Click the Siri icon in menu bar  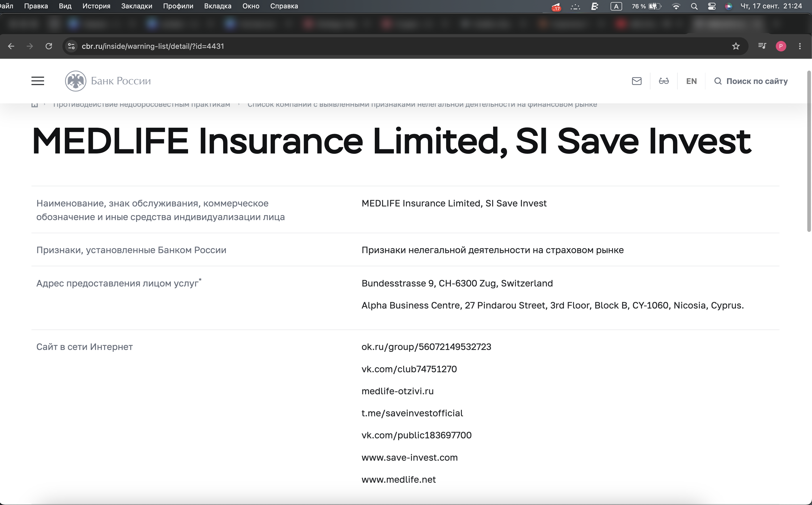click(x=729, y=6)
